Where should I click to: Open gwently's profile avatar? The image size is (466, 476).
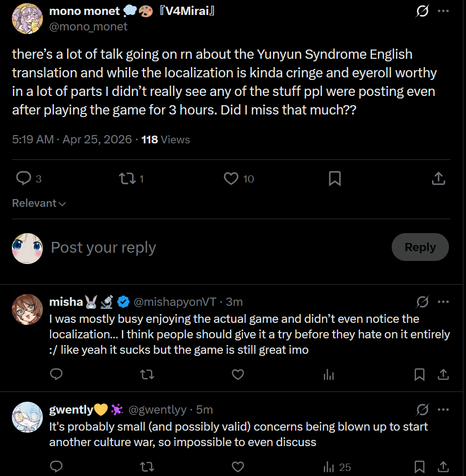coord(27,417)
